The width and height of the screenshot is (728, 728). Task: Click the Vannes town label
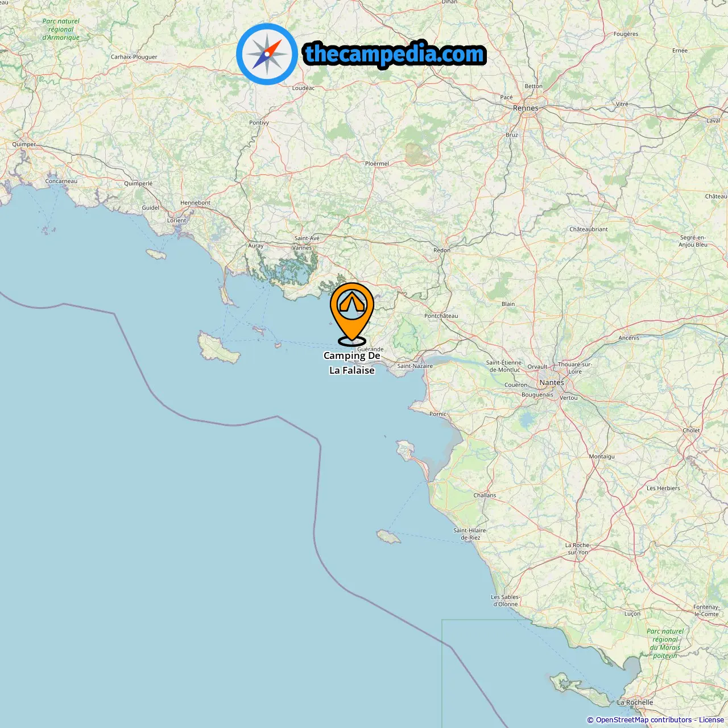click(x=302, y=248)
